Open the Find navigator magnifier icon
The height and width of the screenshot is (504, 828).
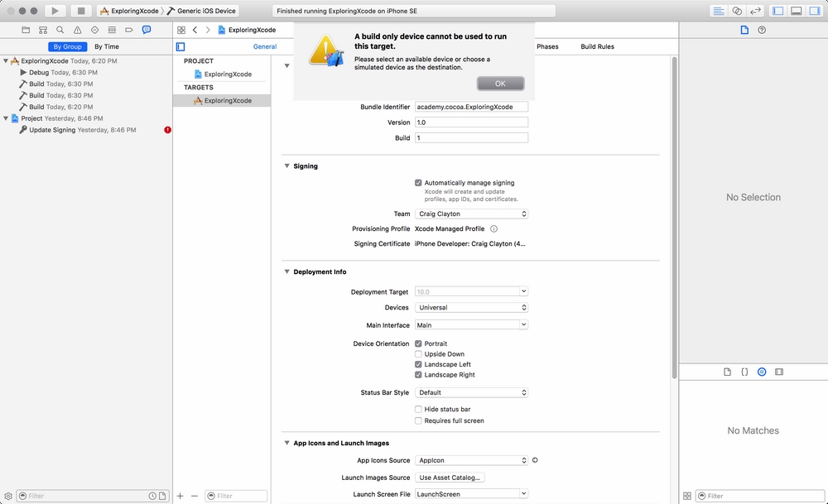coord(60,30)
